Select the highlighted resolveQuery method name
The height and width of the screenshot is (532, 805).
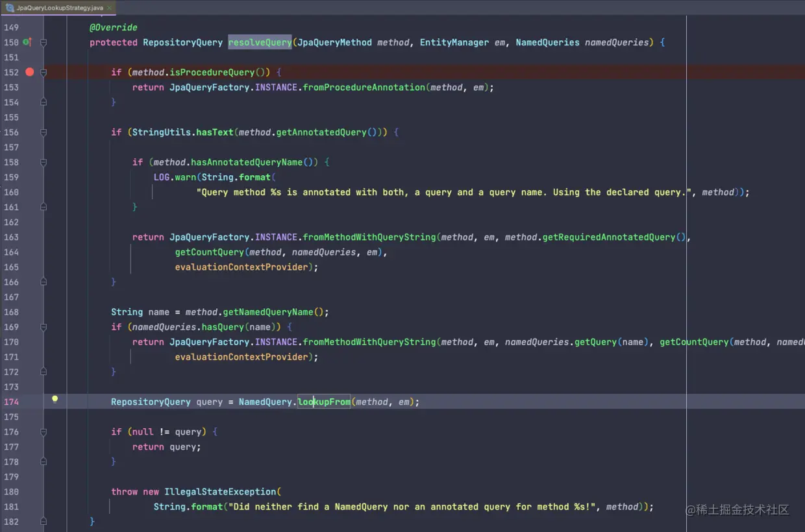click(x=260, y=42)
